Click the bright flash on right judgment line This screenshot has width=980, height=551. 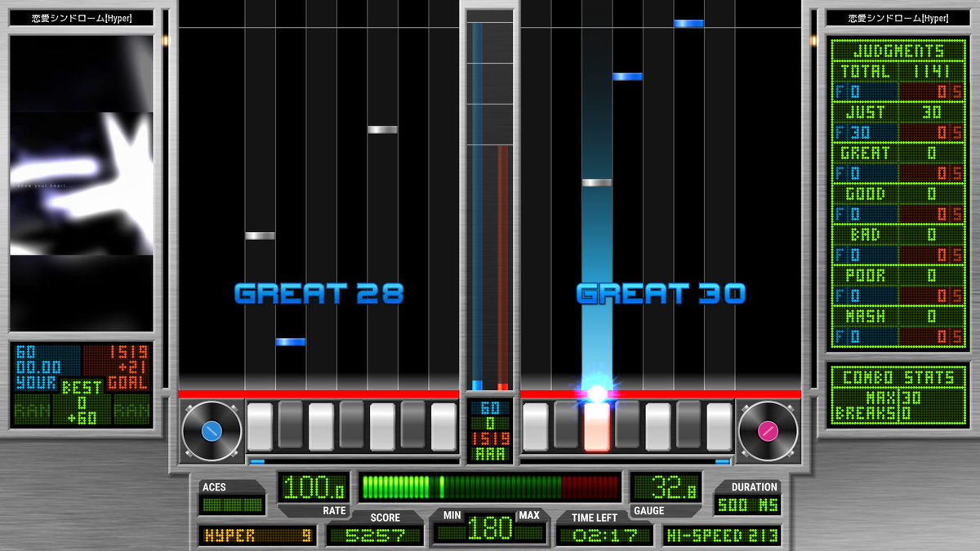[x=597, y=393]
